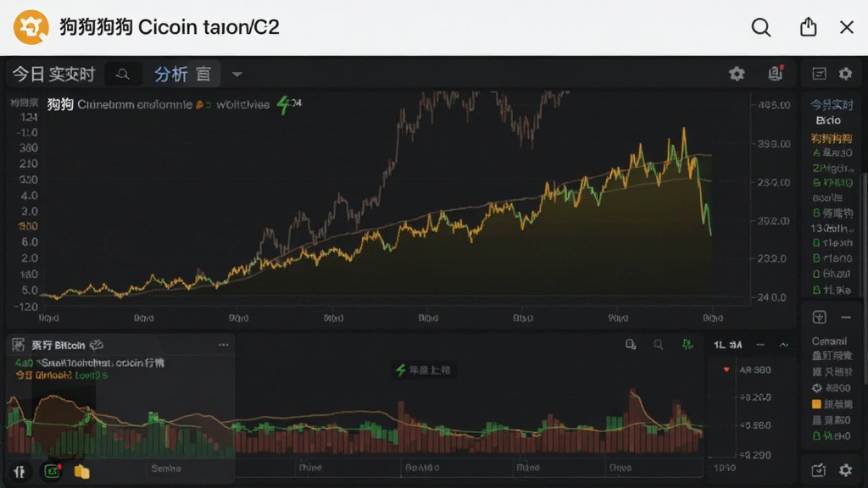Click the red down triangle beside AR 380
The height and width of the screenshot is (488, 868).
pos(726,369)
